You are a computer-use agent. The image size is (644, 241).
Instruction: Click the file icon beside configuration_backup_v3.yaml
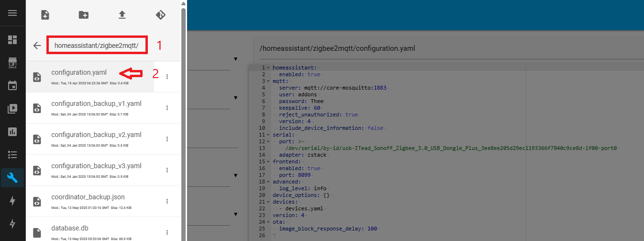[37, 170]
